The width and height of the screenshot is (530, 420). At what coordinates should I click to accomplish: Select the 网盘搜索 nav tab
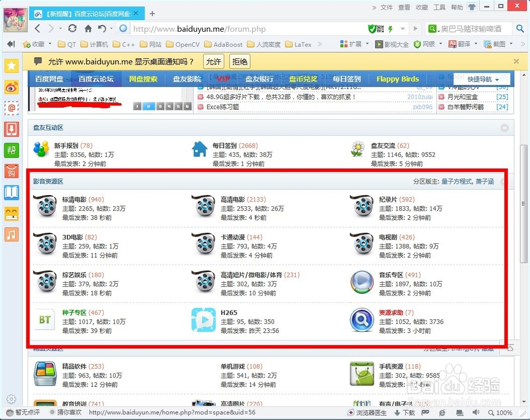143,79
